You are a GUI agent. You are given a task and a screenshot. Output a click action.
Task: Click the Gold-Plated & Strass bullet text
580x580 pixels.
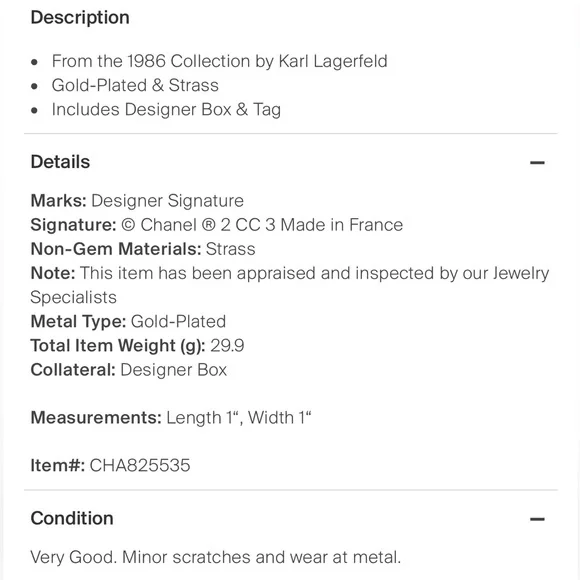click(135, 85)
